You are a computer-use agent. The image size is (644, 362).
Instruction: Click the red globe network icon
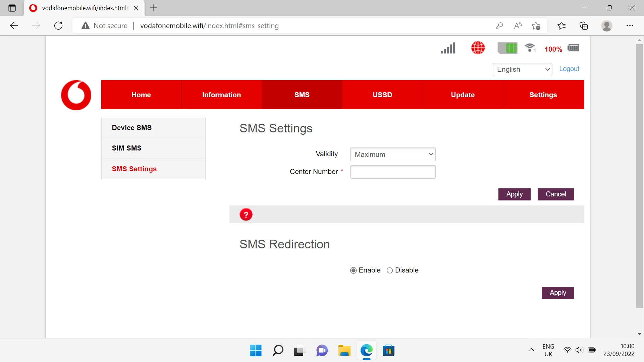pyautogui.click(x=478, y=48)
